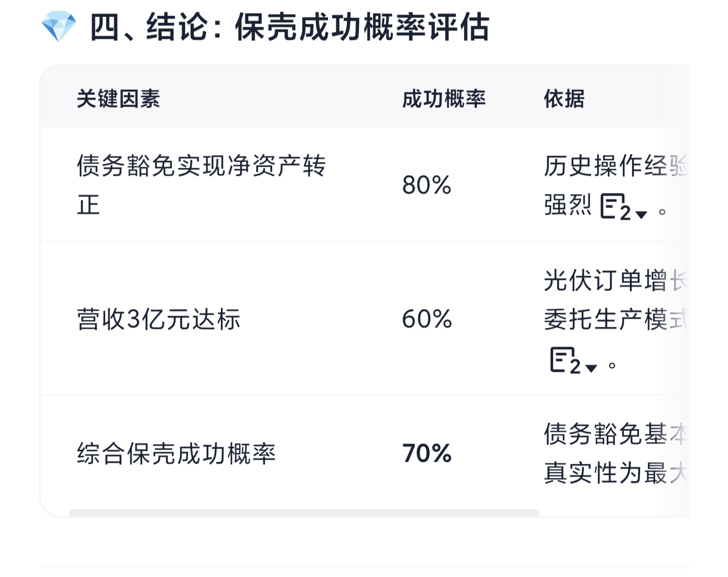Click the diamond emoji before the heading
Screen dimensions: 728x577
pos(59,26)
